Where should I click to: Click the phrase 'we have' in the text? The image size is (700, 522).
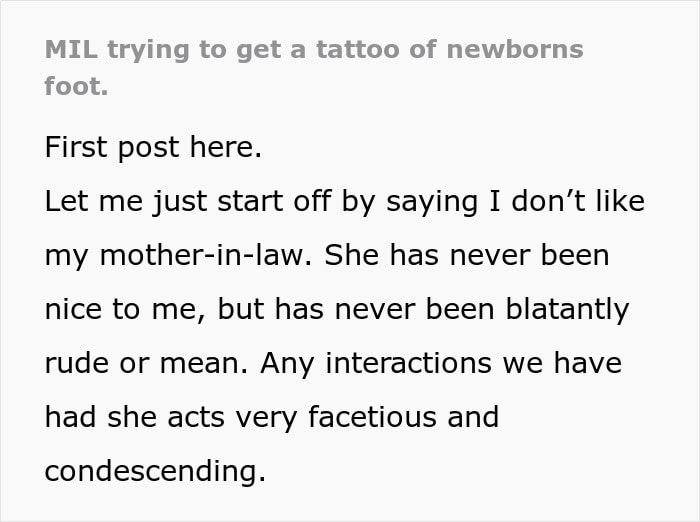pos(562,363)
